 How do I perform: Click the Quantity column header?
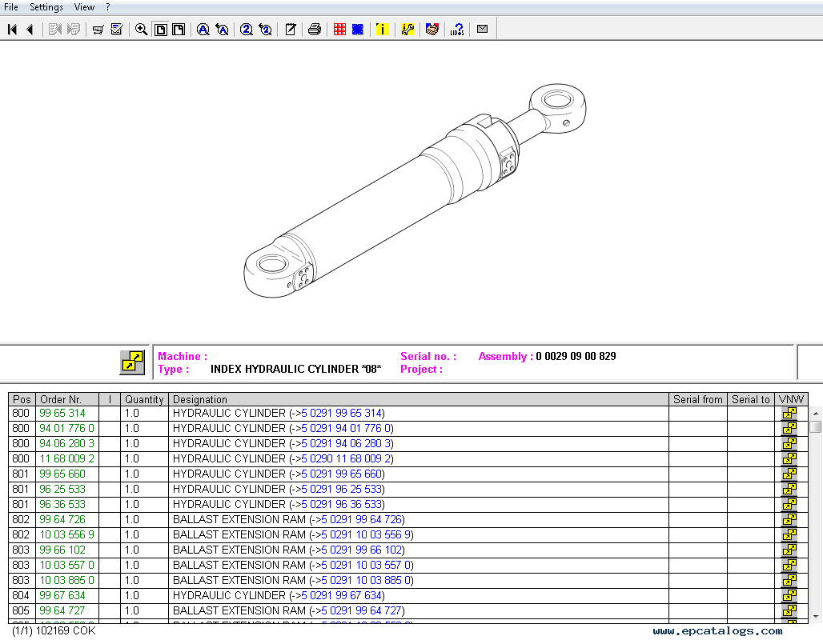click(x=144, y=400)
